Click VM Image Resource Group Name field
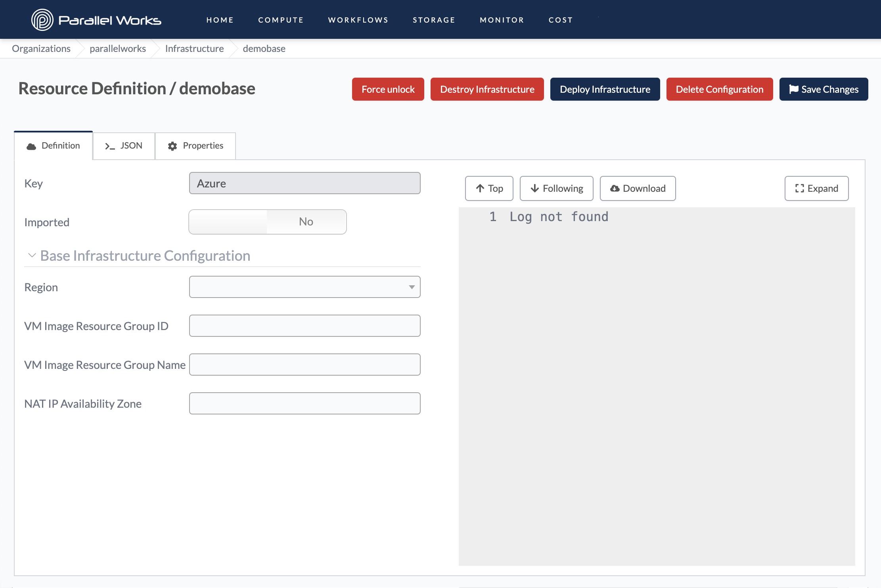 pyautogui.click(x=305, y=364)
